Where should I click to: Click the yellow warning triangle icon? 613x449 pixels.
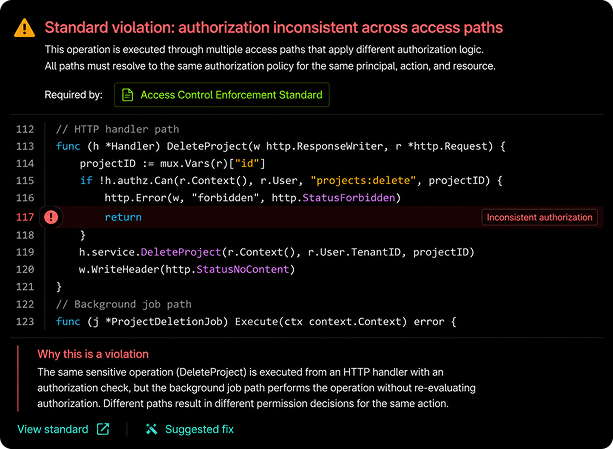[24, 28]
